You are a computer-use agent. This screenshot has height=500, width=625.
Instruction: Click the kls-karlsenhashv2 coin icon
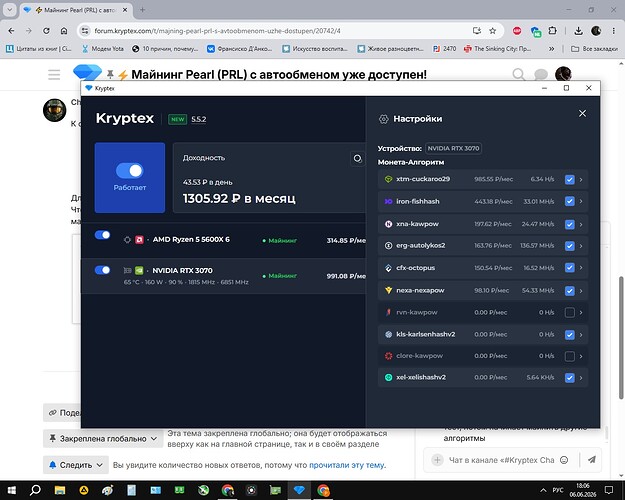(388, 335)
